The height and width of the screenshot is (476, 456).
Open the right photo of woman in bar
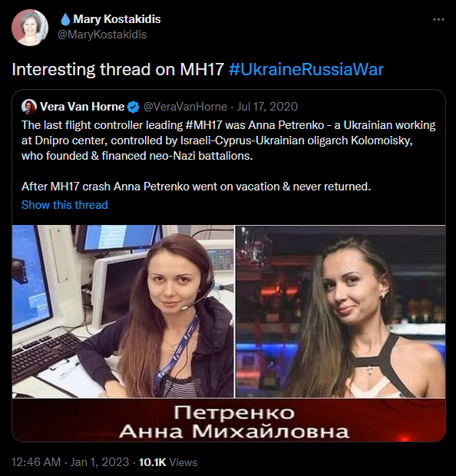click(x=341, y=311)
